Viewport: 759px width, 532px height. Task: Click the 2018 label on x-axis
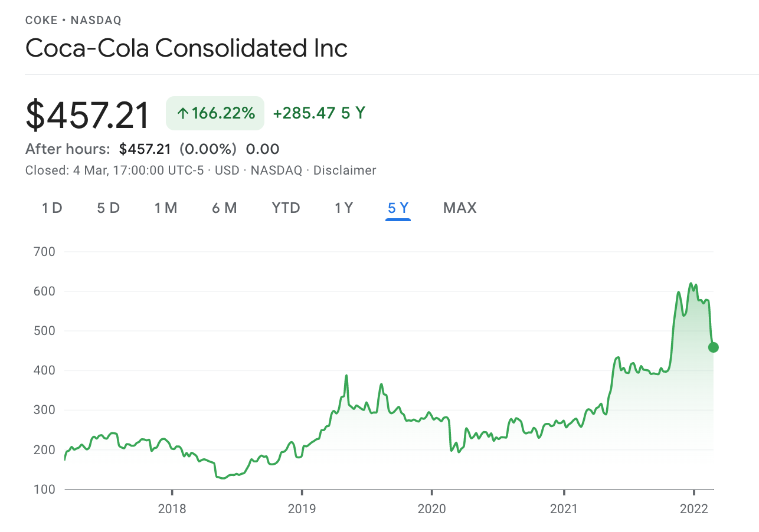pyautogui.click(x=172, y=509)
